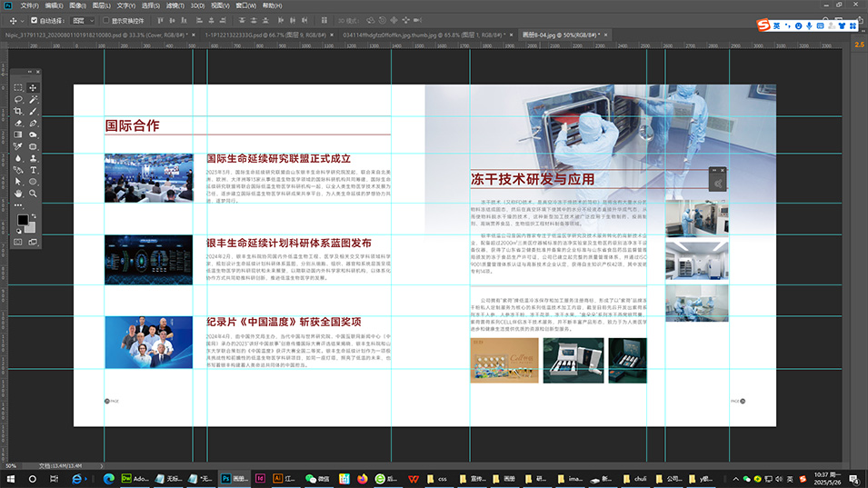Click the black foreground color swatch
The width and height of the screenshot is (868, 488).
[23, 220]
